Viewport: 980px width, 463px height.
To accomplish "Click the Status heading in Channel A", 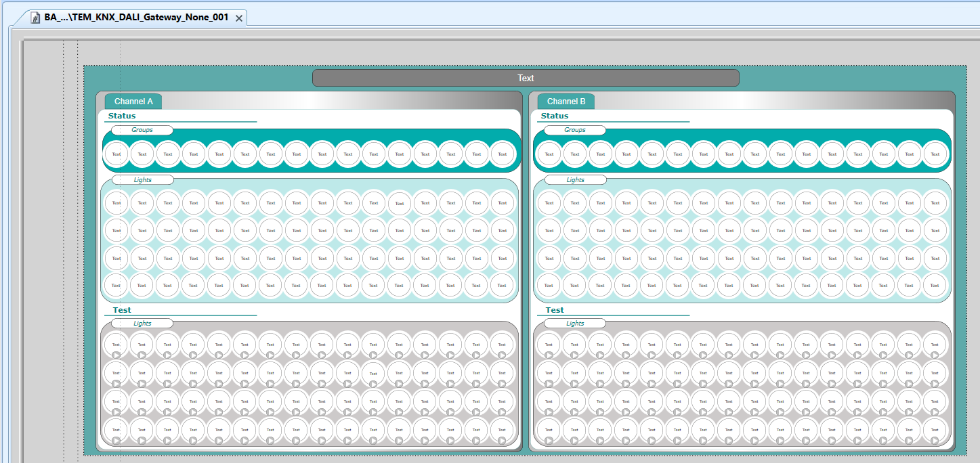I will click(122, 116).
